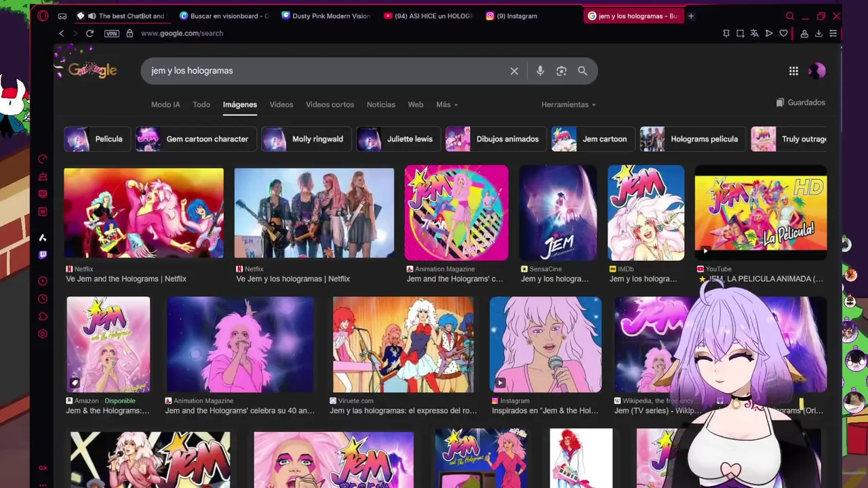
Task: Open the Aria AI icon in sidebar
Action: (43, 237)
